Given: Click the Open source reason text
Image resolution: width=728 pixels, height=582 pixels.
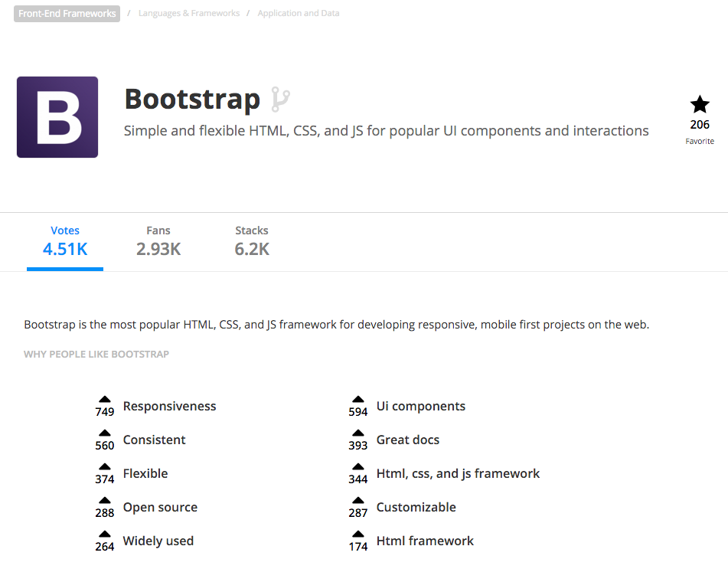Looking at the screenshot, I should click(160, 507).
